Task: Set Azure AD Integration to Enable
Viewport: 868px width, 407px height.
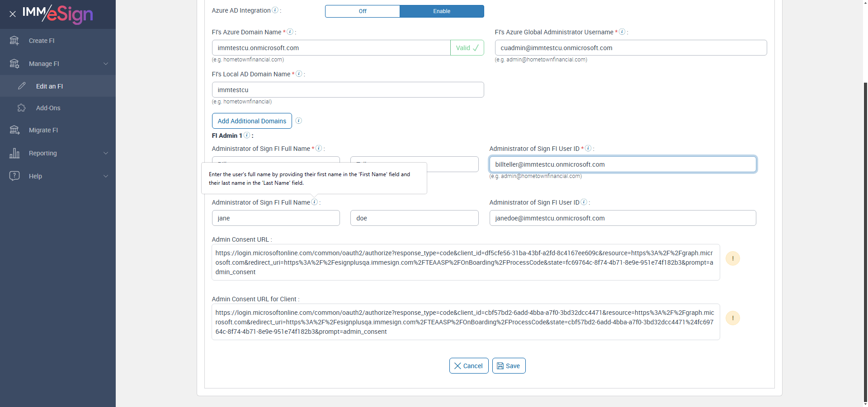Action: (442, 11)
